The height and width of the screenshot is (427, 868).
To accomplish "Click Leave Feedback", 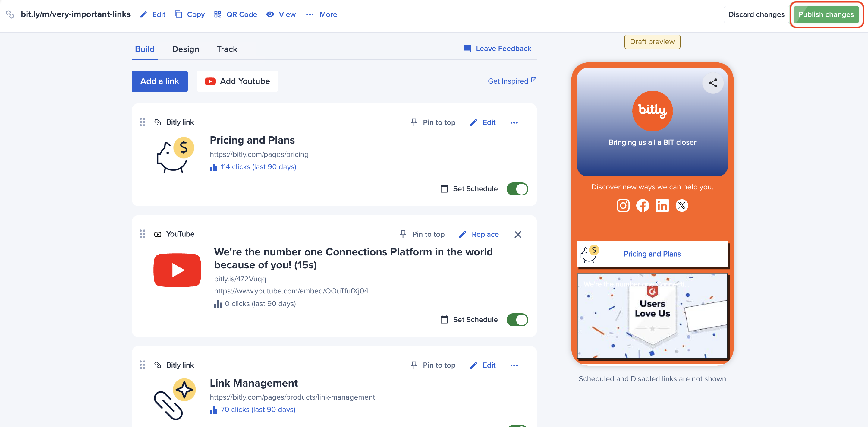I will tap(497, 49).
